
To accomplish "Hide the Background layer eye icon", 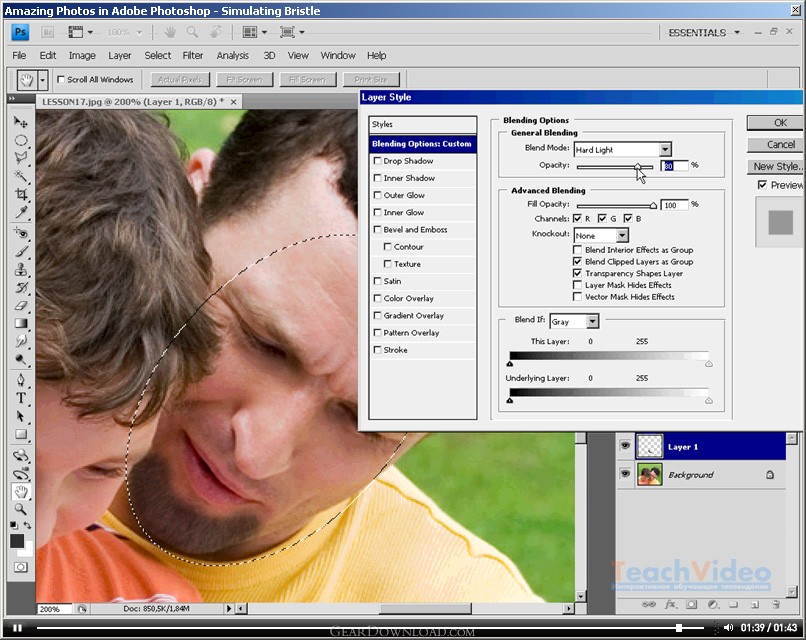I will [625, 473].
